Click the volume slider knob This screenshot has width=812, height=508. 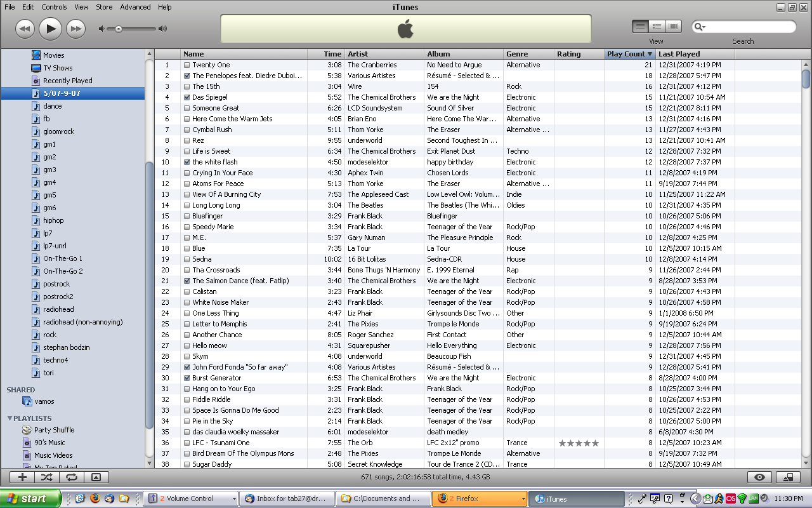119,29
